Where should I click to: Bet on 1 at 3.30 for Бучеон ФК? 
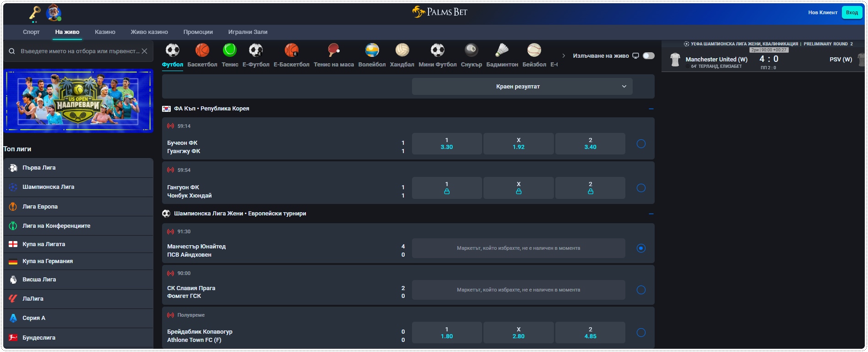click(x=447, y=144)
